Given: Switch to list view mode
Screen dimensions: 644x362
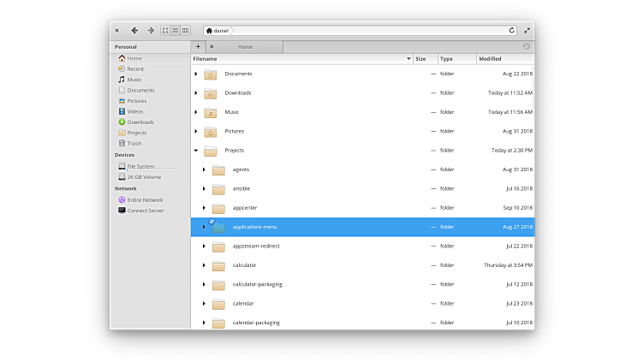Looking at the screenshot, I should click(175, 30).
